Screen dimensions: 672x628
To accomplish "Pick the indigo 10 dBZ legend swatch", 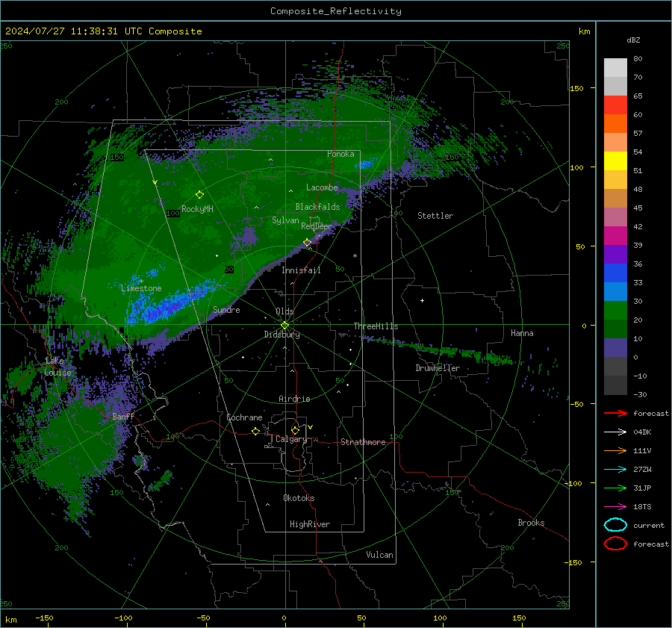I will [615, 347].
